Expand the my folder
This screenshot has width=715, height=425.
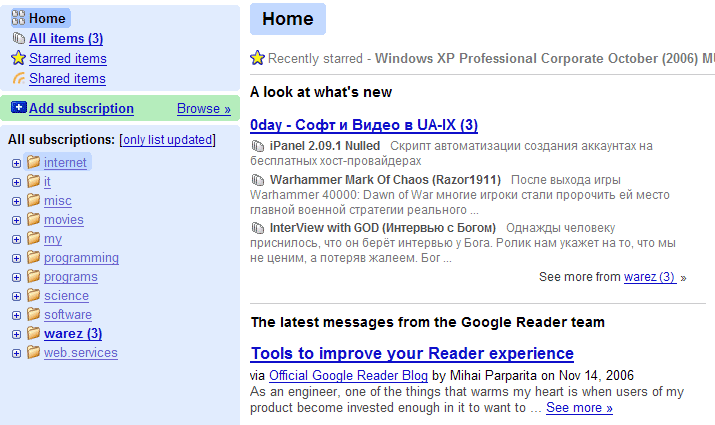(16, 239)
